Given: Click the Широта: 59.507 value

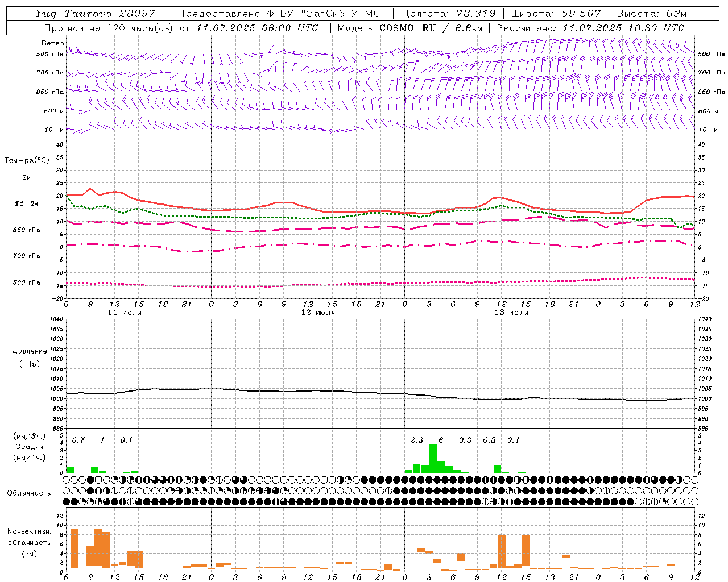Looking at the screenshot, I should (x=556, y=14).
